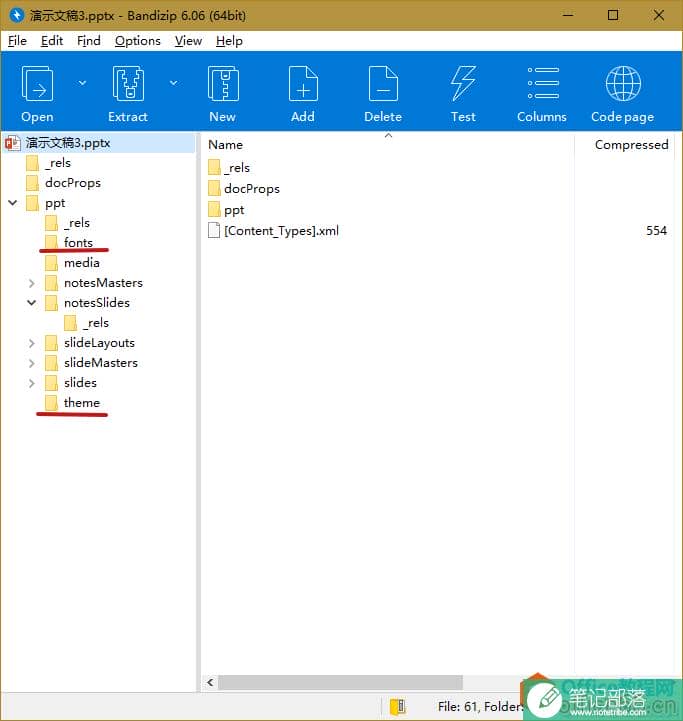Expand the slides folder
The image size is (683, 721).
tap(31, 383)
